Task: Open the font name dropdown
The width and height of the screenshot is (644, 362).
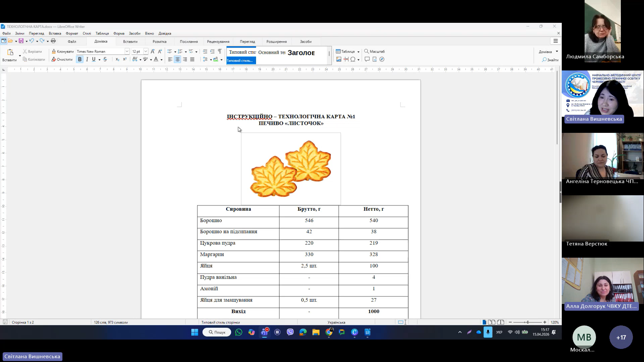Action: [127, 51]
